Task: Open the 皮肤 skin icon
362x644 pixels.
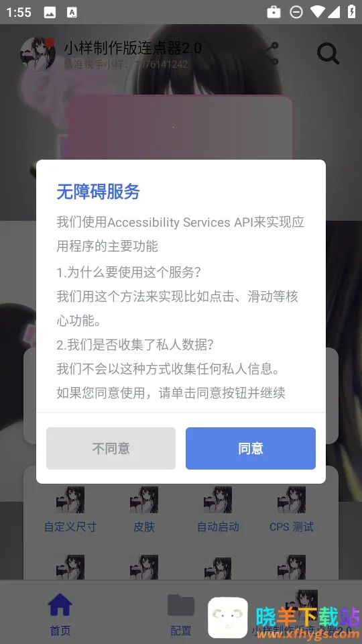Action: pos(144,500)
